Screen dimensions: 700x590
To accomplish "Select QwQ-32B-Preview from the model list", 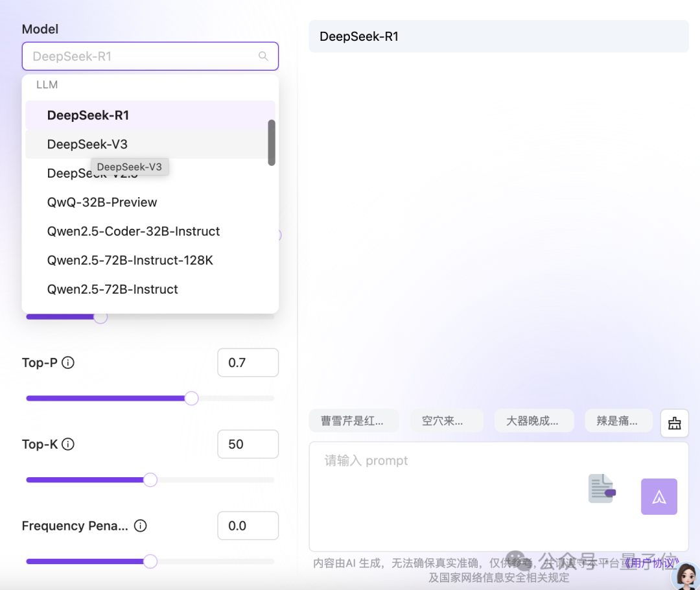I will pyautogui.click(x=102, y=202).
